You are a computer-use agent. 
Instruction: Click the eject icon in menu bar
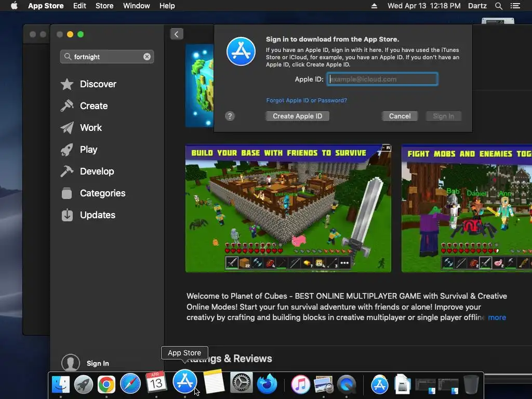click(x=374, y=6)
